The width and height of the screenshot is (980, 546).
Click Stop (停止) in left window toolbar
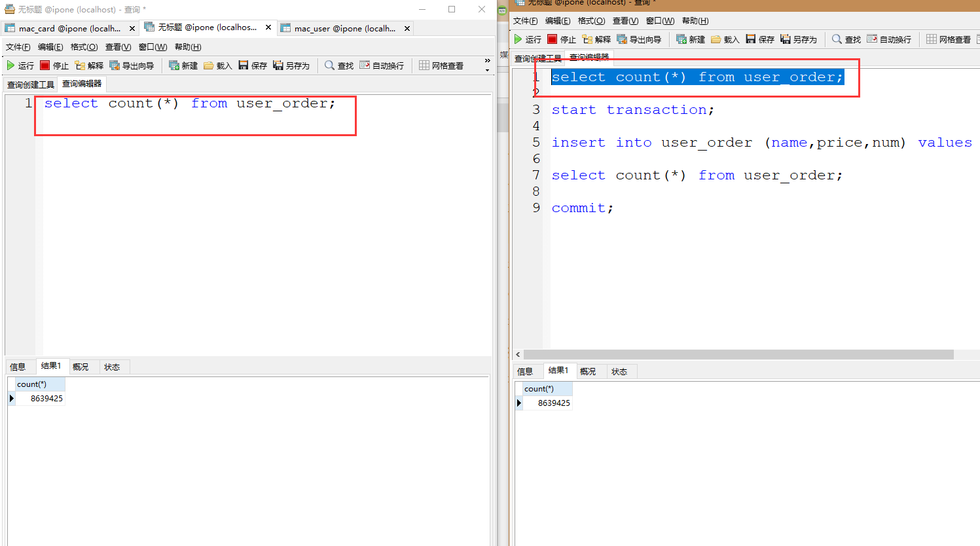(x=54, y=65)
